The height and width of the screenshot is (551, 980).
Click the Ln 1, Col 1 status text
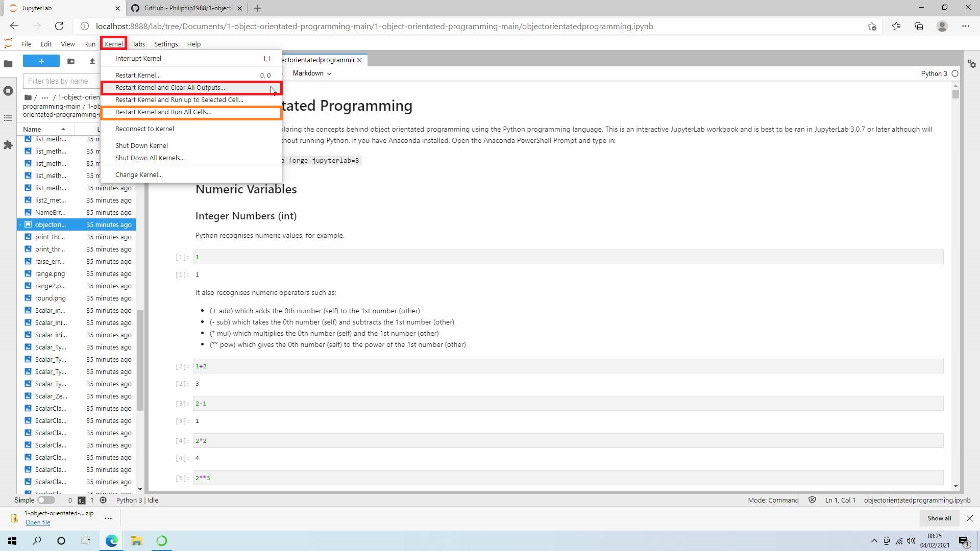point(840,500)
